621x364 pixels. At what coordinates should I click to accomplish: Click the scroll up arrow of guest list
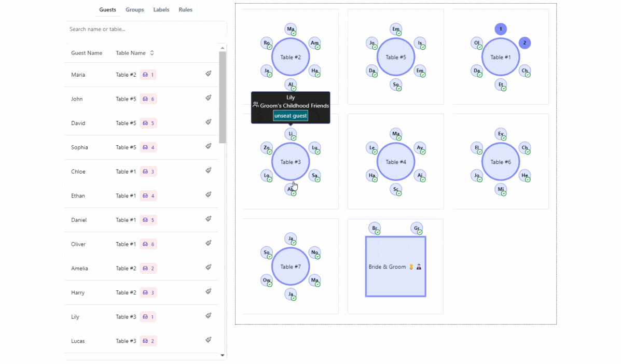coord(223,48)
